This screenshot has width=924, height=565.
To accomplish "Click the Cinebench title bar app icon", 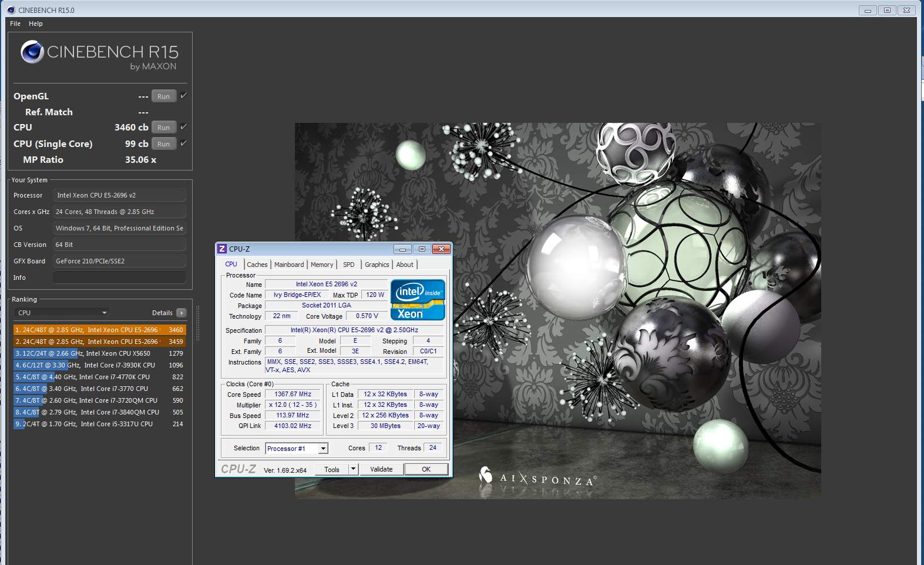I will pyautogui.click(x=12, y=10).
